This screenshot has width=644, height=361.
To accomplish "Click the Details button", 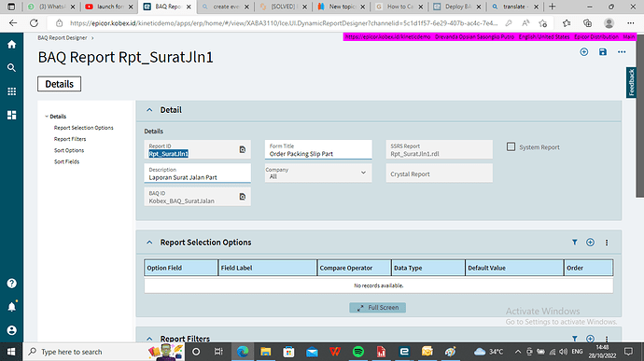I will (x=59, y=84).
